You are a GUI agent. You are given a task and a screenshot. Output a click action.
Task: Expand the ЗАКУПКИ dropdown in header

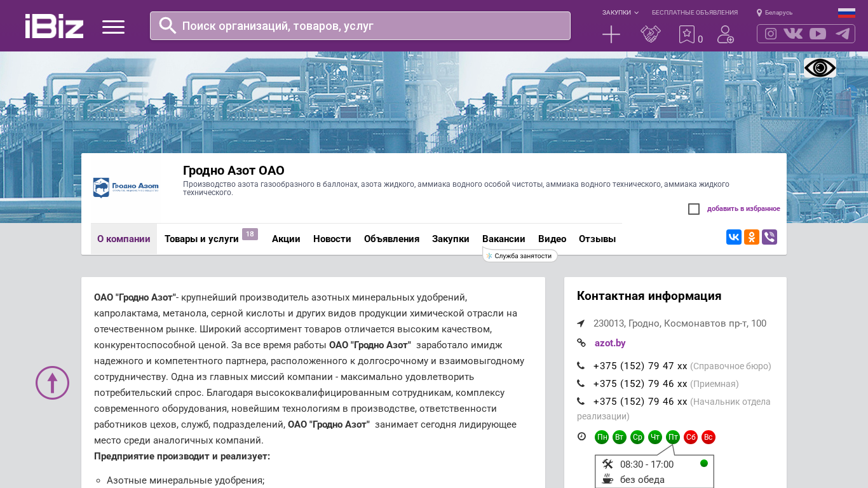(621, 13)
